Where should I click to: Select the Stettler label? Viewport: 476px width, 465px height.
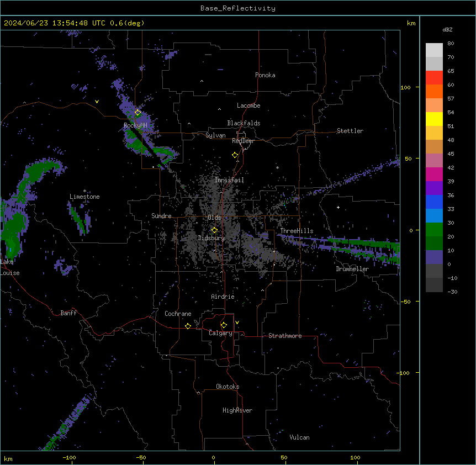coord(350,131)
